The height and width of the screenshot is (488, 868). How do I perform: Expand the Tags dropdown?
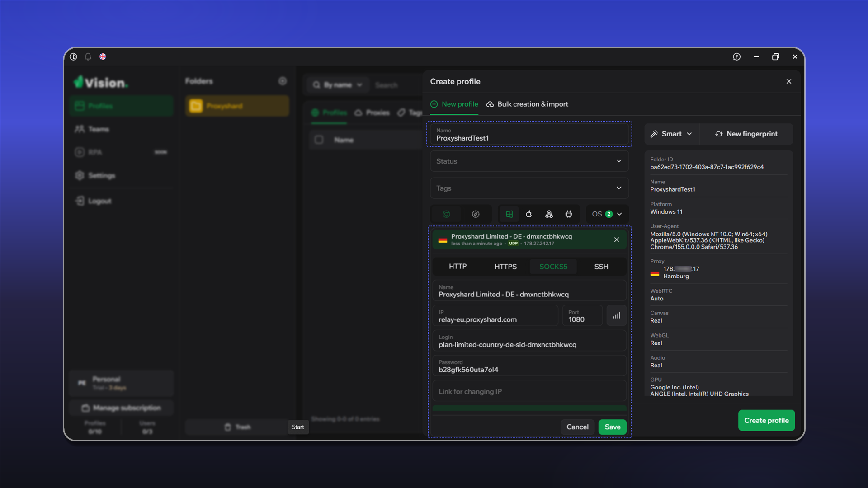pyautogui.click(x=529, y=188)
